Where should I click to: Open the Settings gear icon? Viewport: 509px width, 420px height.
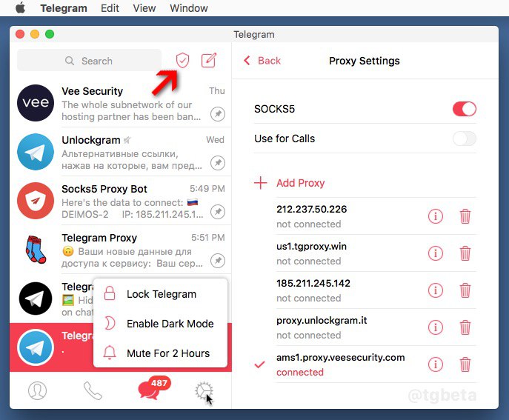click(x=204, y=390)
